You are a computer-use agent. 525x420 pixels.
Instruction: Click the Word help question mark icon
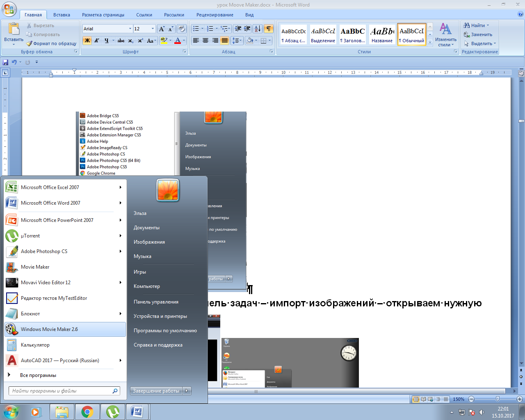[520, 14]
